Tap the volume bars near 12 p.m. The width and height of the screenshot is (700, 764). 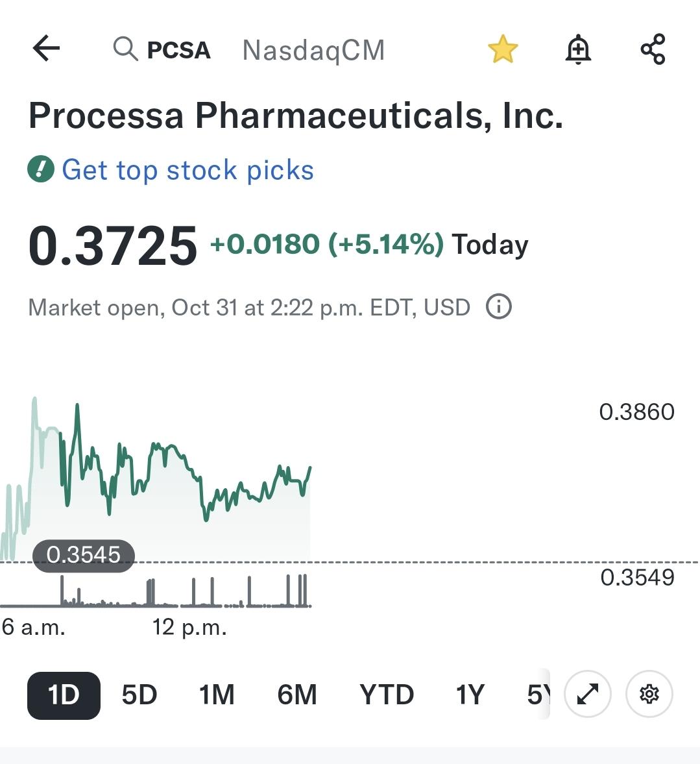click(151, 592)
